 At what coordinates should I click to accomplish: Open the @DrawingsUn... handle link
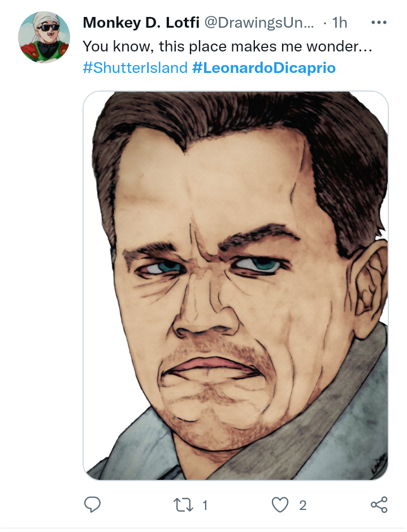(259, 23)
